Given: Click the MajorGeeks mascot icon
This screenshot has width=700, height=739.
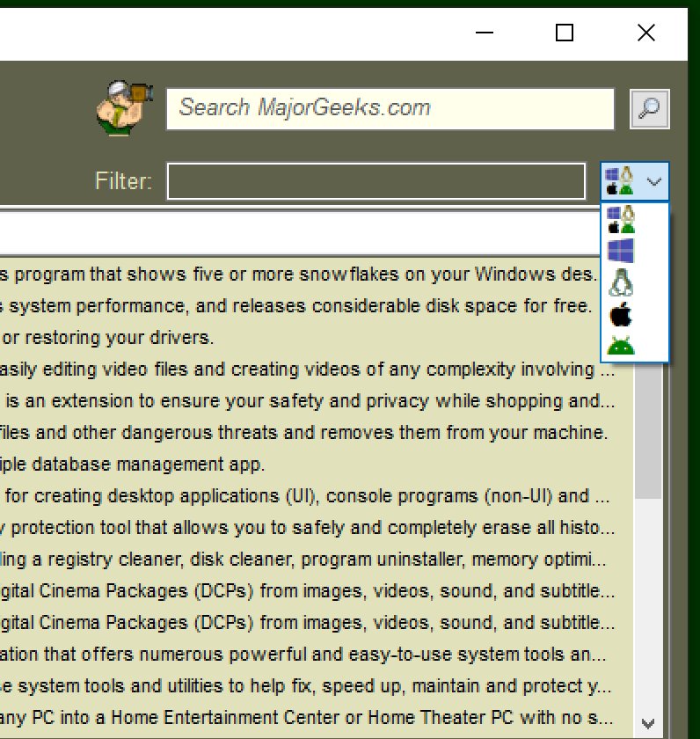Looking at the screenshot, I should pos(124,108).
